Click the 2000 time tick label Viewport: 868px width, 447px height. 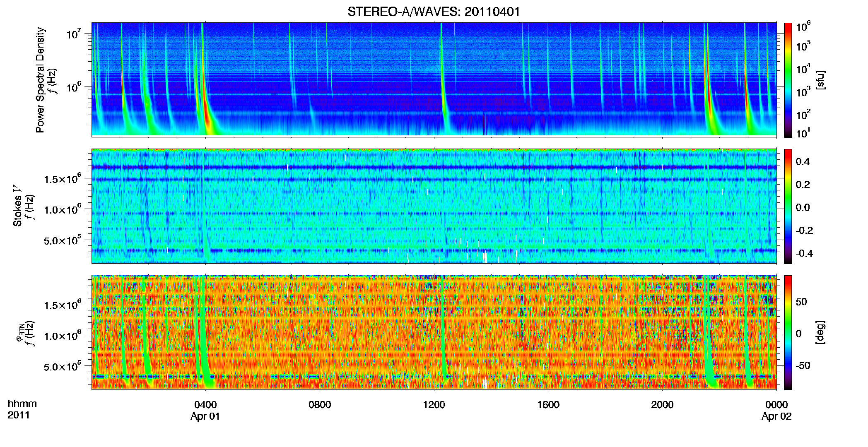pyautogui.click(x=662, y=404)
